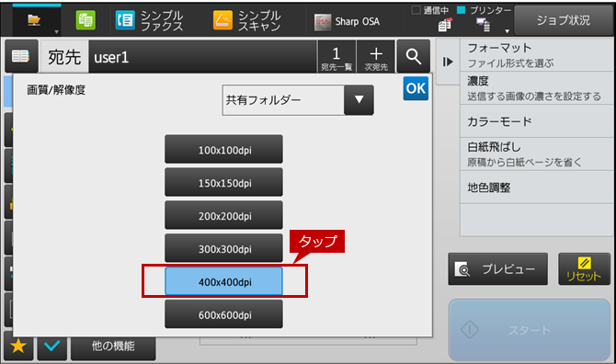
Task: Open ジョブ状況 job status
Action: point(564,20)
